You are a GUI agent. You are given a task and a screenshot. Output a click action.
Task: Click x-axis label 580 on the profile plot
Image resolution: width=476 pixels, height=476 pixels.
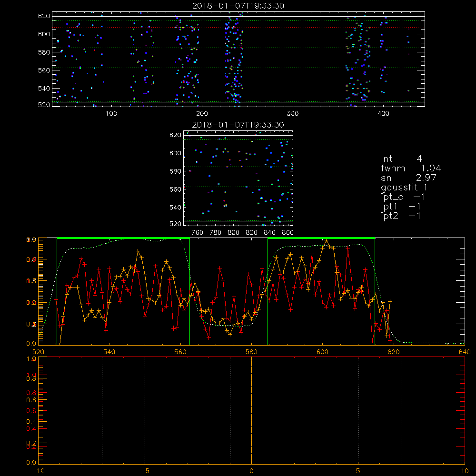[251, 352]
